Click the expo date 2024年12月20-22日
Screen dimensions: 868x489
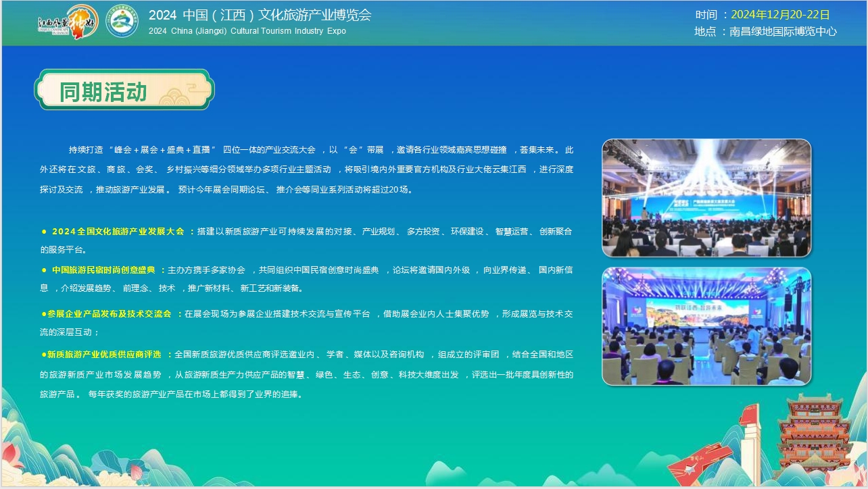780,15
